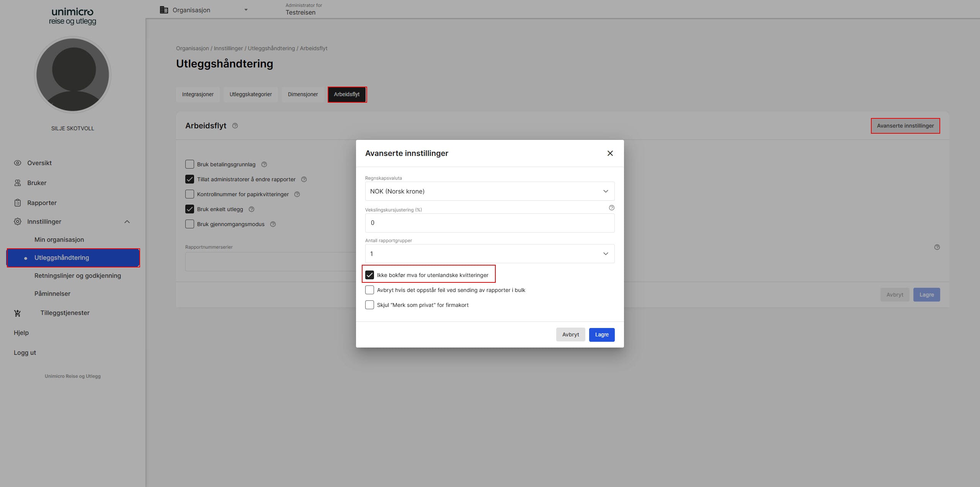This screenshot has height=487, width=980.
Task: Open the Regnskapsvaluta dropdown
Action: click(x=490, y=191)
